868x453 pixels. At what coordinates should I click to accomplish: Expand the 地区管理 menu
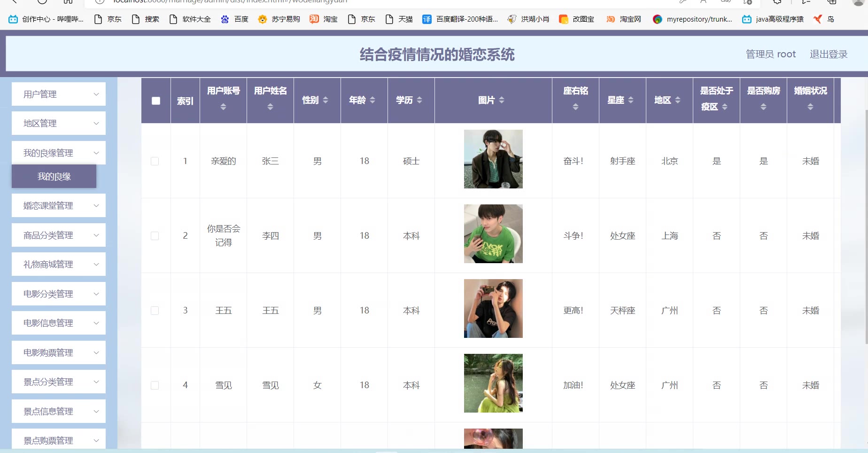coord(59,123)
